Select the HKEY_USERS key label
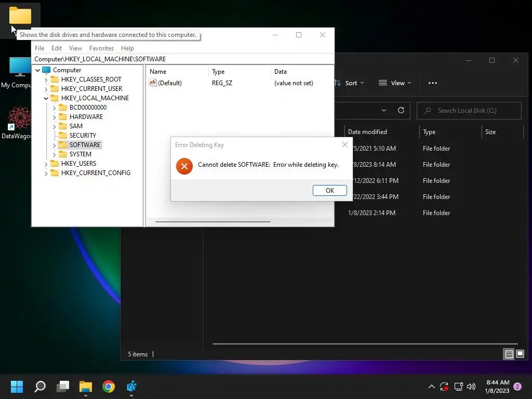Image resolution: width=532 pixels, height=399 pixels. point(79,163)
